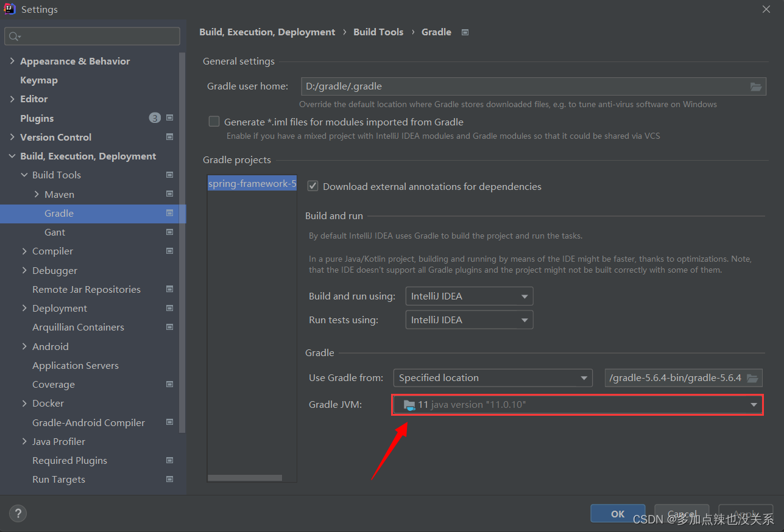Click Build Tools breadcrumb
784x532 pixels.
tap(378, 32)
